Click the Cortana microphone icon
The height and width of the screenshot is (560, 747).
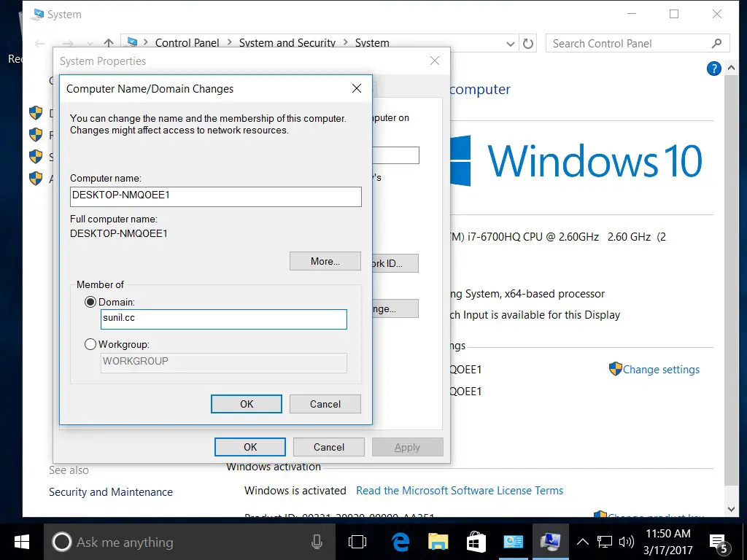(x=317, y=542)
